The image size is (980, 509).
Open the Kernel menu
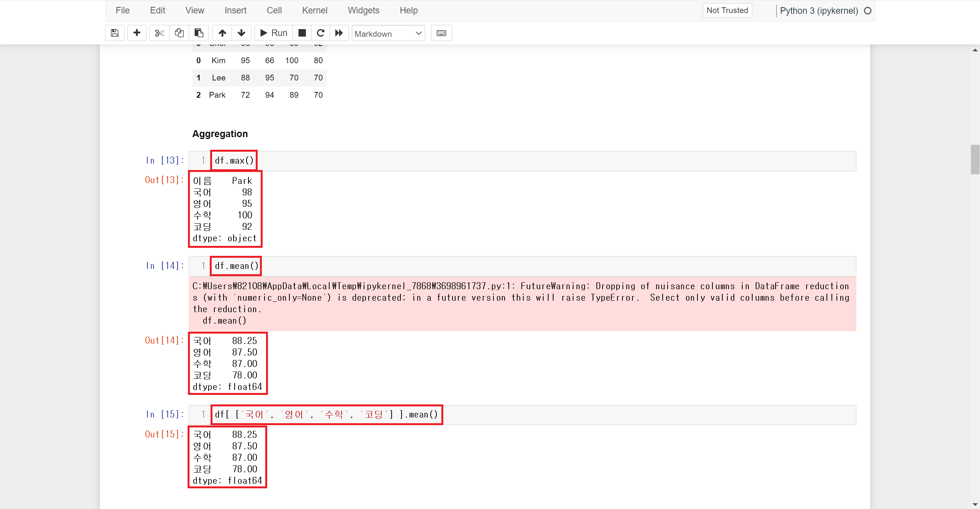point(314,10)
